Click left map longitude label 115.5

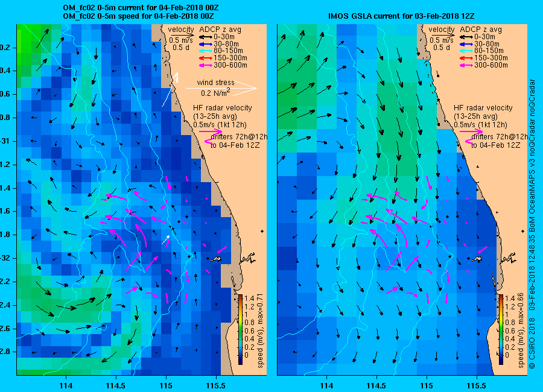point(216,385)
